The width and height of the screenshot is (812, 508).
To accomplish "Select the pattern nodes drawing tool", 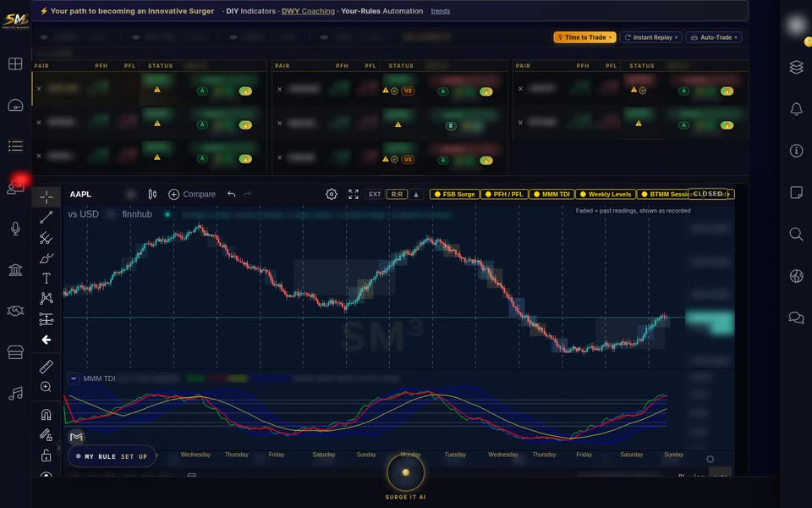I will tap(46, 299).
